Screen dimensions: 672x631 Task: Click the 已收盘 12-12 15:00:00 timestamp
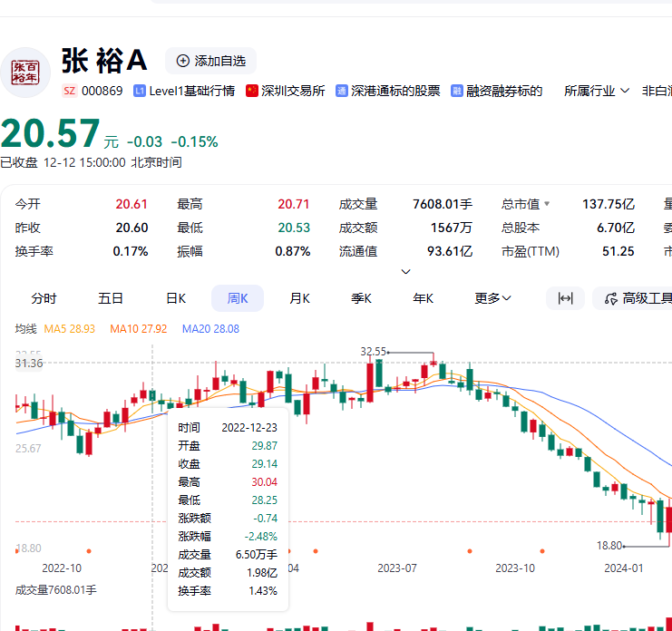pyautogui.click(x=91, y=163)
